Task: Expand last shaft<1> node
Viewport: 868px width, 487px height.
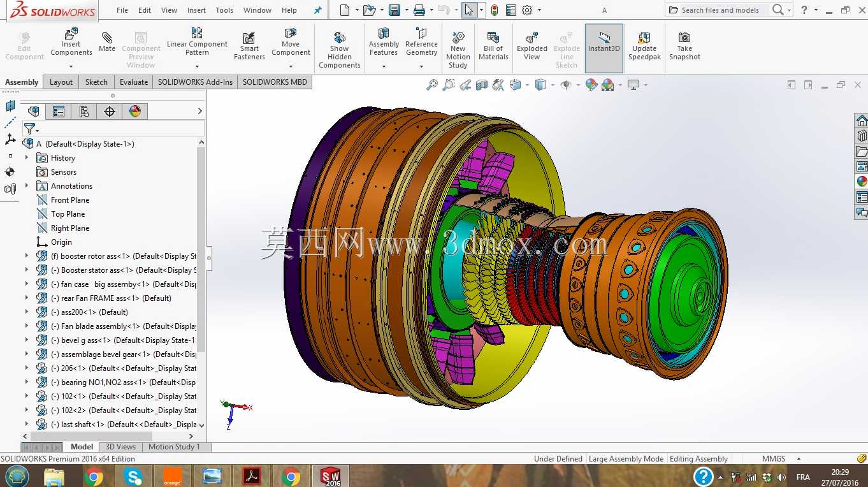Action: [27, 424]
